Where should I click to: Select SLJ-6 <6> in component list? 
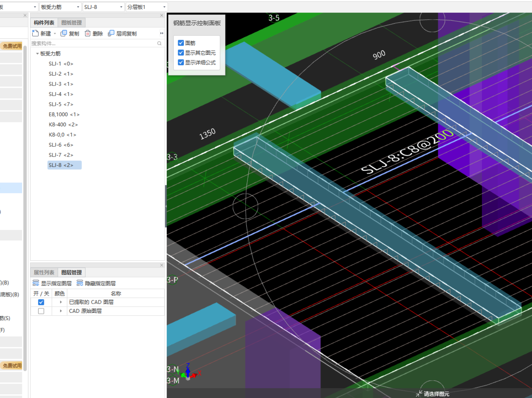pos(61,145)
